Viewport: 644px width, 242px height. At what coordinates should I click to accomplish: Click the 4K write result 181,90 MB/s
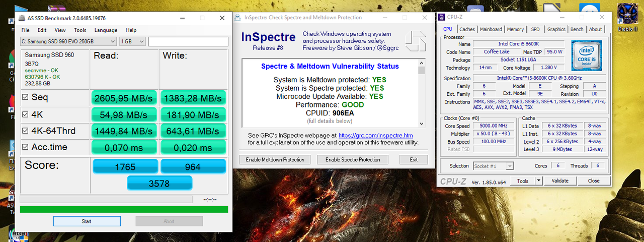(193, 114)
